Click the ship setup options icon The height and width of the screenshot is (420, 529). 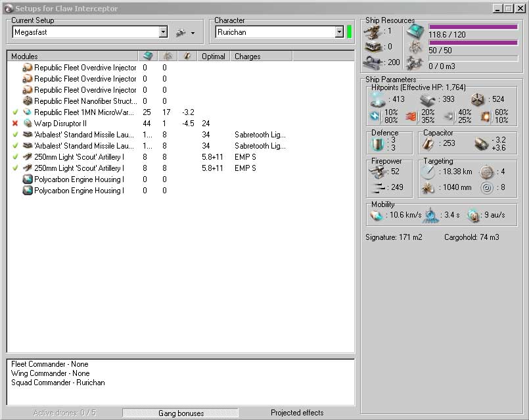(x=181, y=33)
